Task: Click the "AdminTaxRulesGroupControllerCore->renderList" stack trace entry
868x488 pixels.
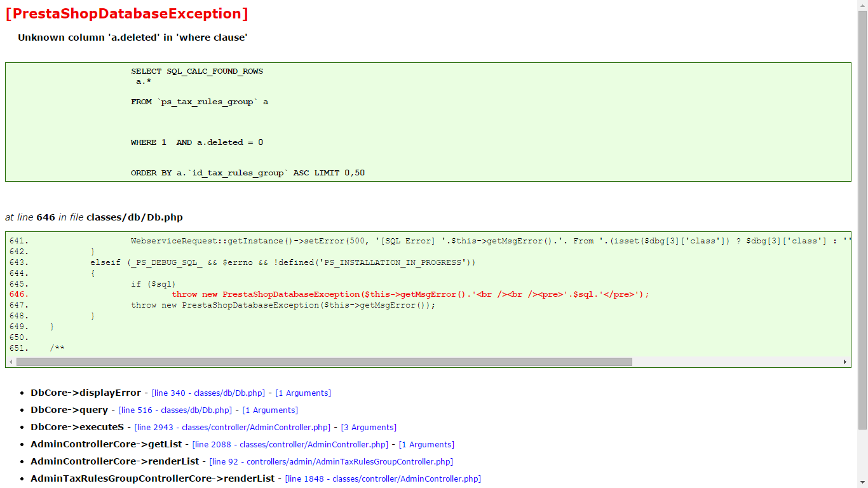Action: (153, 479)
